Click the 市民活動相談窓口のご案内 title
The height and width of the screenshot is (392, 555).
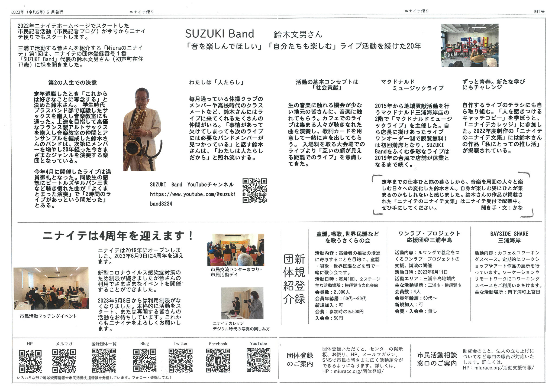tap(437, 359)
